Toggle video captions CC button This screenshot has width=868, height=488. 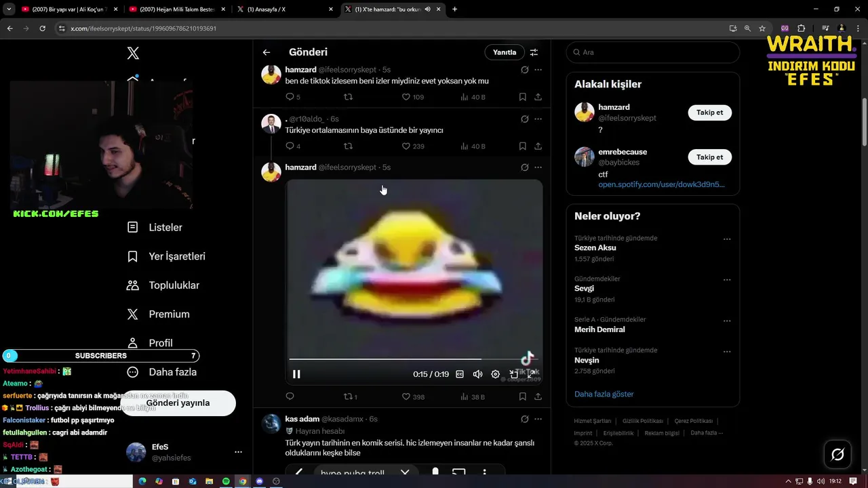460,374
